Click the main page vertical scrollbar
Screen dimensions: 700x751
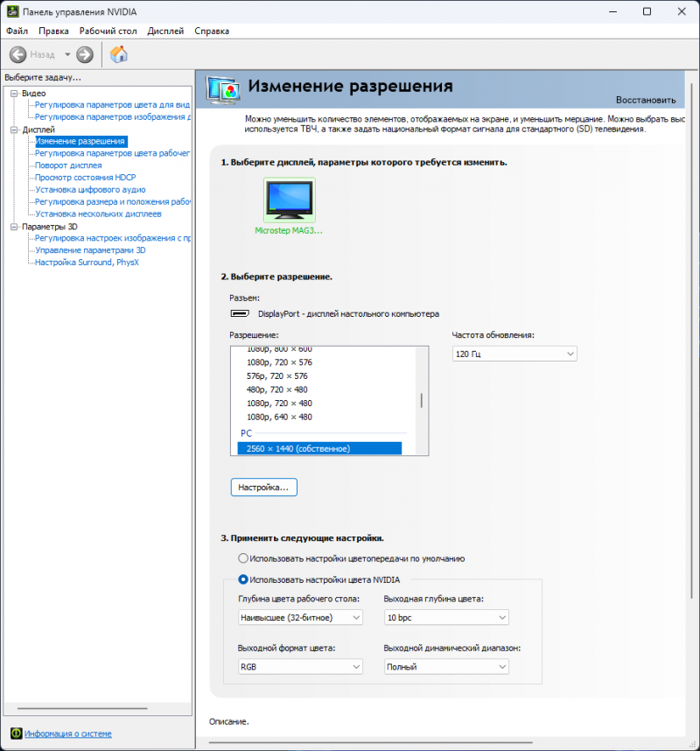(x=692, y=340)
